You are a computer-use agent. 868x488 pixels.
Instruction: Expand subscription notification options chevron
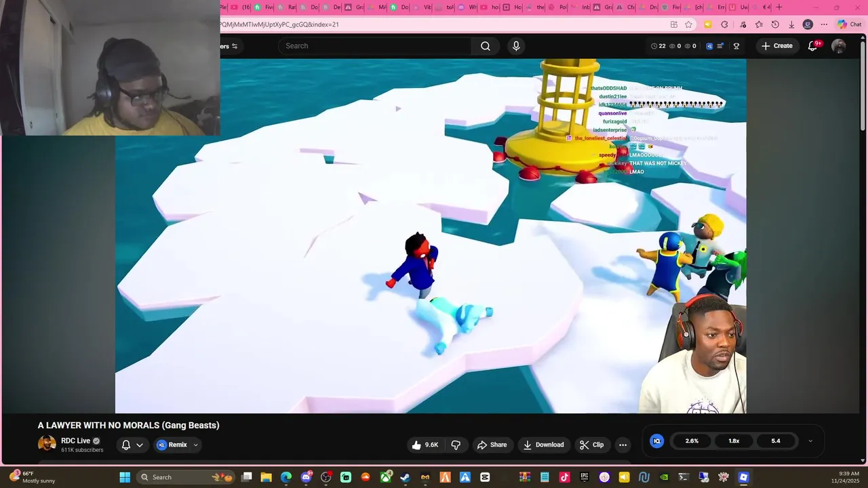coord(140,445)
